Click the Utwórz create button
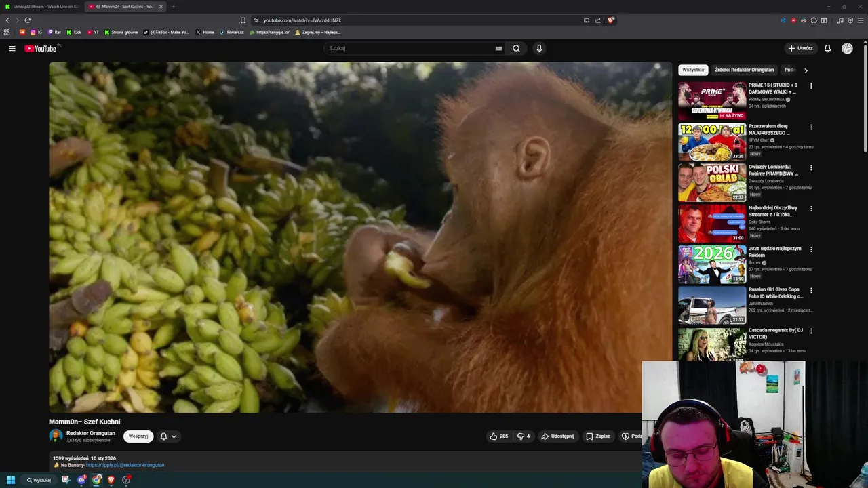Image resolution: width=868 pixels, height=488 pixels. click(800, 48)
